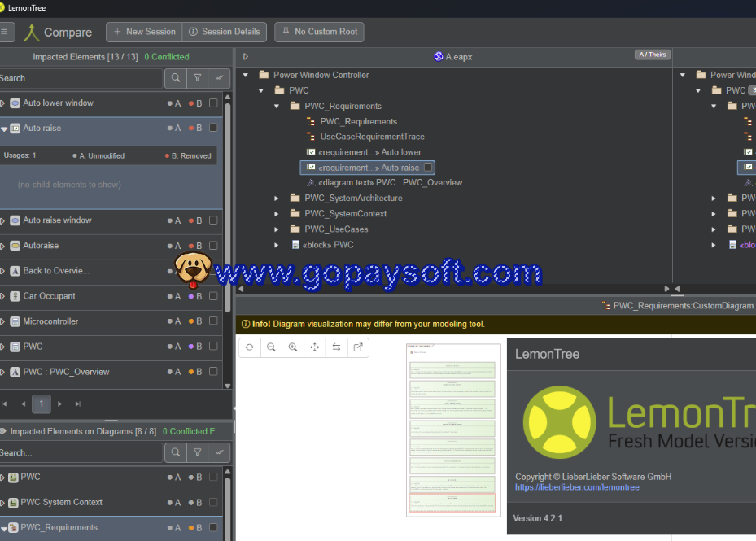The width and height of the screenshot is (756, 541).
Task: Check the Auto lower window checkbox
Action: coord(213,103)
